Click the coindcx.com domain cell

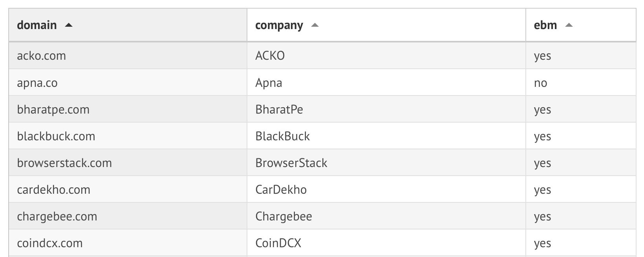point(50,243)
